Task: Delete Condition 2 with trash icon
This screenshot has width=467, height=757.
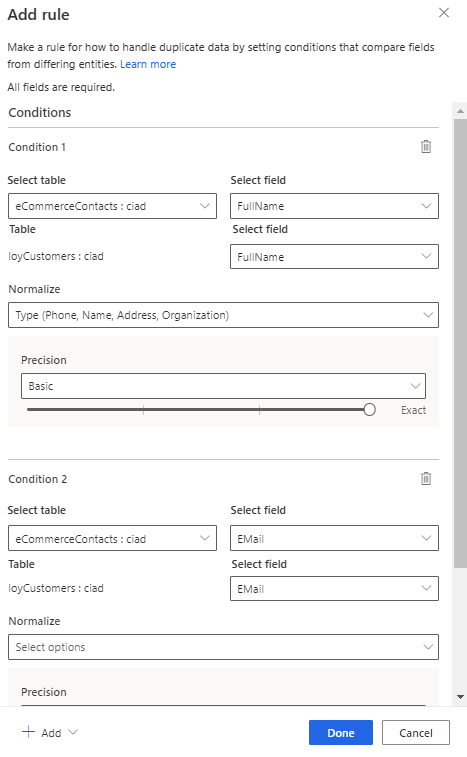Action: [x=425, y=478]
